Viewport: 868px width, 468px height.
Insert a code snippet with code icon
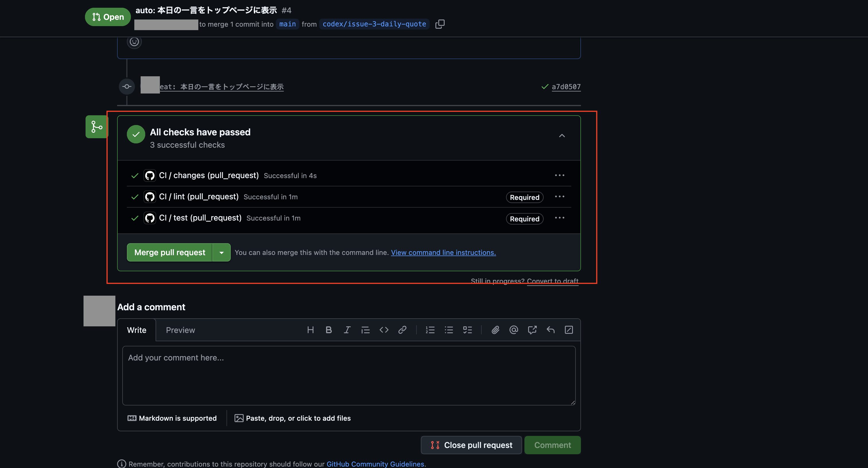(384, 330)
